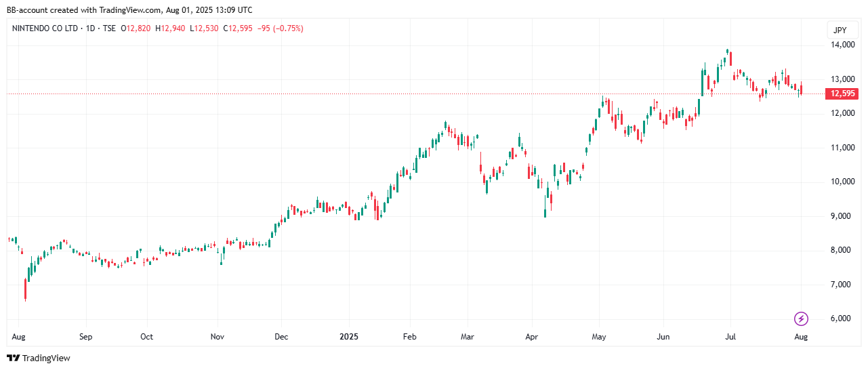This screenshot has width=868, height=370.
Task: Click the 11,000 price axis label
Action: (843, 148)
